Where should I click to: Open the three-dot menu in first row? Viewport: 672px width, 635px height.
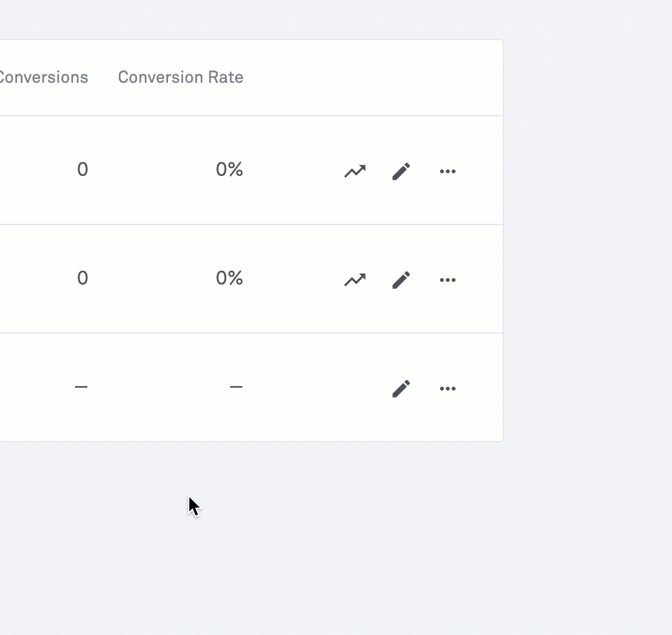pyautogui.click(x=447, y=171)
